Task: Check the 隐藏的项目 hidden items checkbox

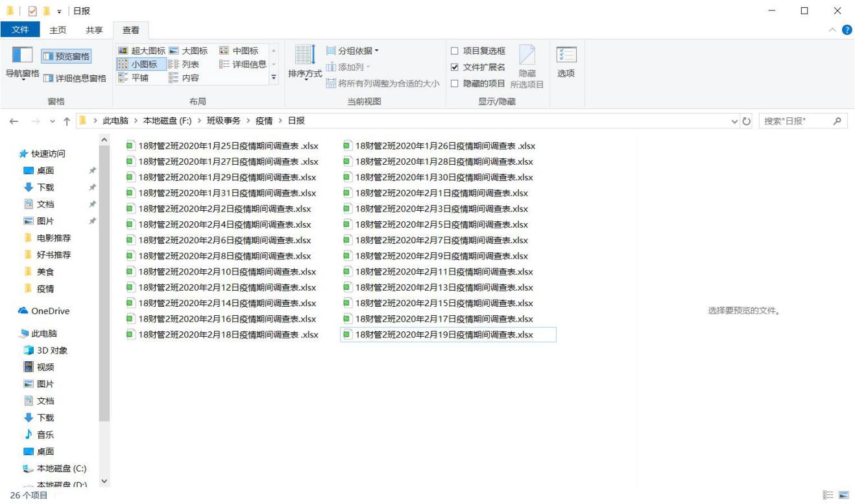Action: point(455,83)
